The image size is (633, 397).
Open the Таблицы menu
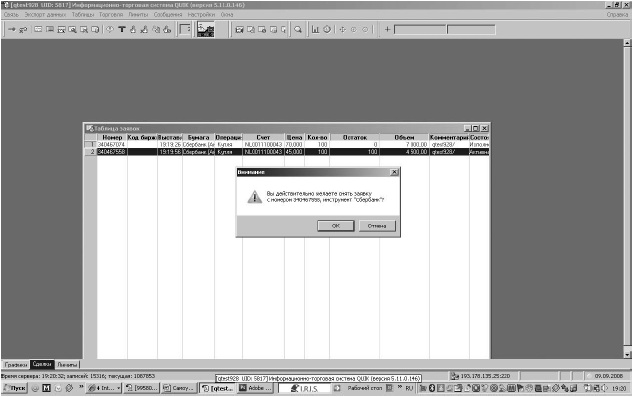(83, 15)
